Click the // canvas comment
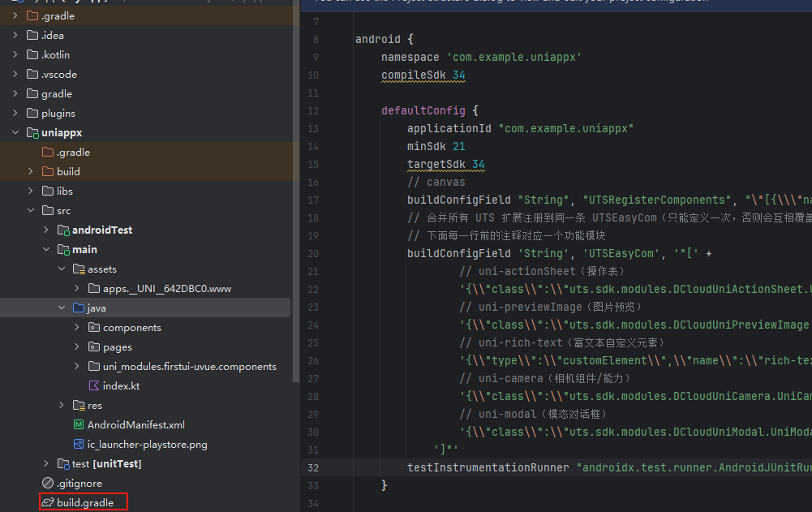The image size is (812, 512). [436, 182]
